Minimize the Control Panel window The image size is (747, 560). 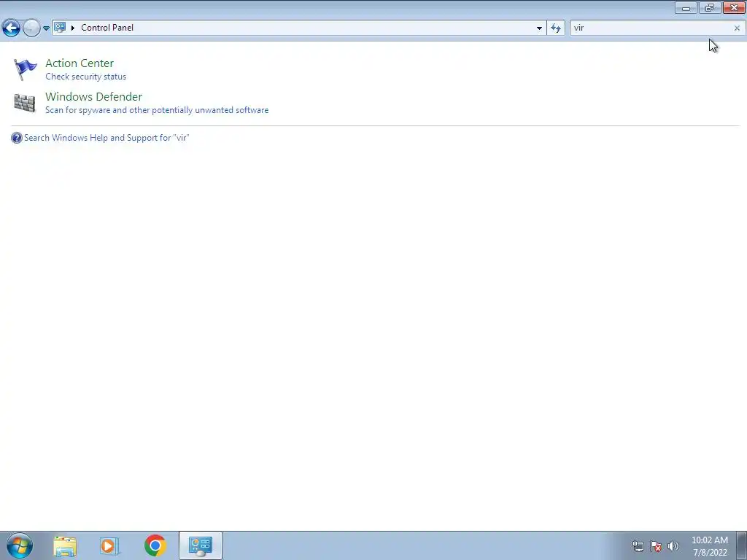pos(686,7)
